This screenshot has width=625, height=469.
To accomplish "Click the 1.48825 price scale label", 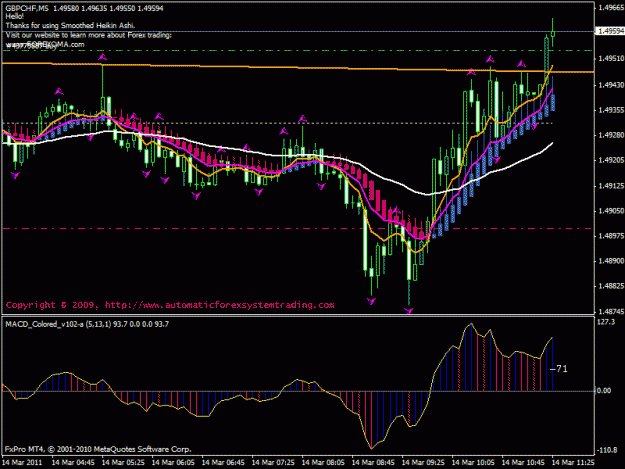I will point(611,287).
